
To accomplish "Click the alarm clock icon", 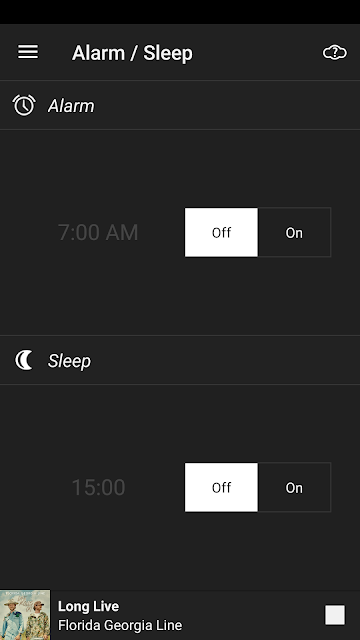I will click(24, 105).
